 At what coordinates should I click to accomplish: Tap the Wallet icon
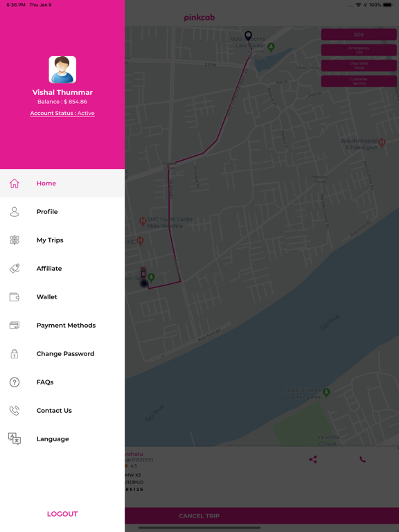(x=15, y=297)
